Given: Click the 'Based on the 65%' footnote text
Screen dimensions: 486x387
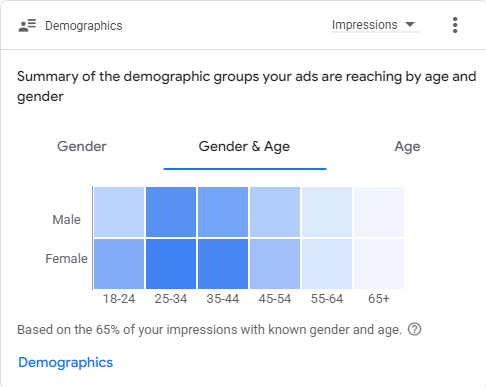Looking at the screenshot, I should [x=209, y=330].
